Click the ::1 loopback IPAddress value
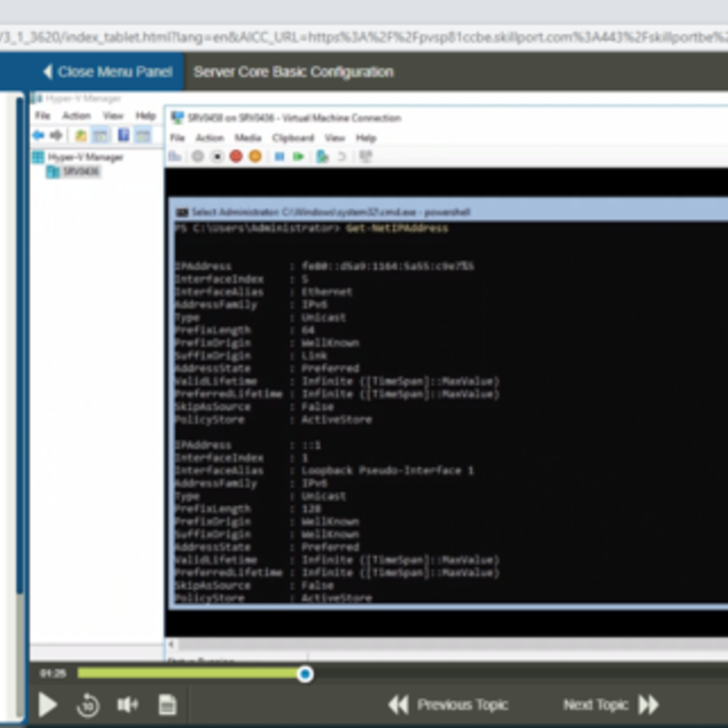Image resolution: width=728 pixels, height=728 pixels. (x=311, y=445)
